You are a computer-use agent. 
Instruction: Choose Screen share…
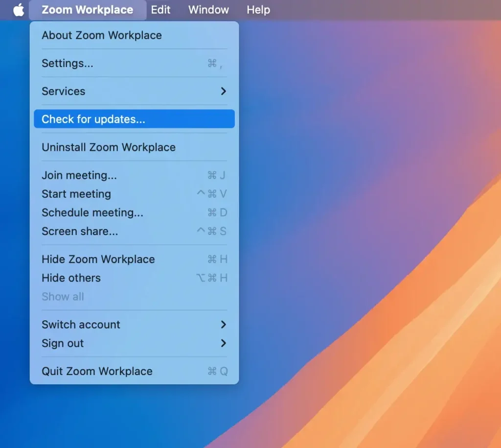click(134, 231)
